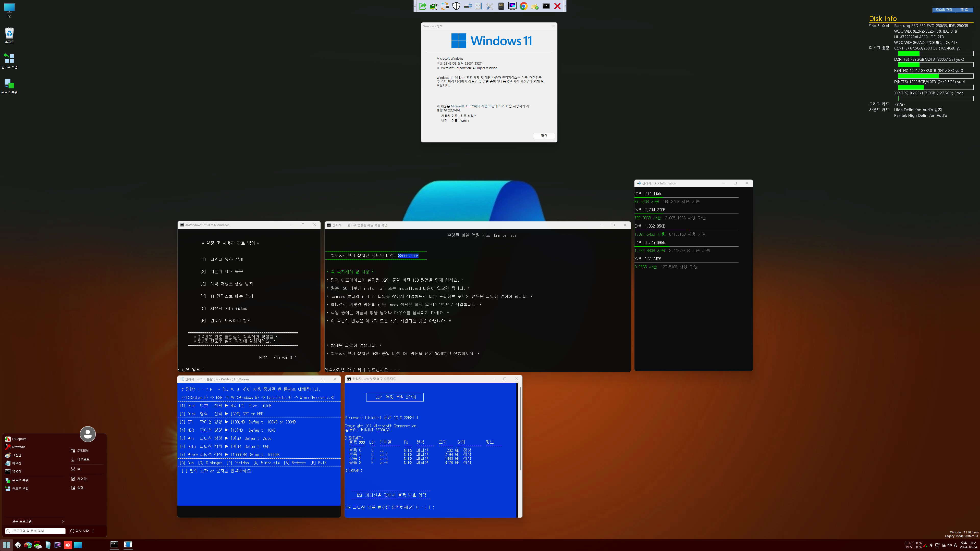The height and width of the screenshot is (551, 980).
Task: Open the 윈도우 복원 desktop shortcut
Action: click(9, 86)
